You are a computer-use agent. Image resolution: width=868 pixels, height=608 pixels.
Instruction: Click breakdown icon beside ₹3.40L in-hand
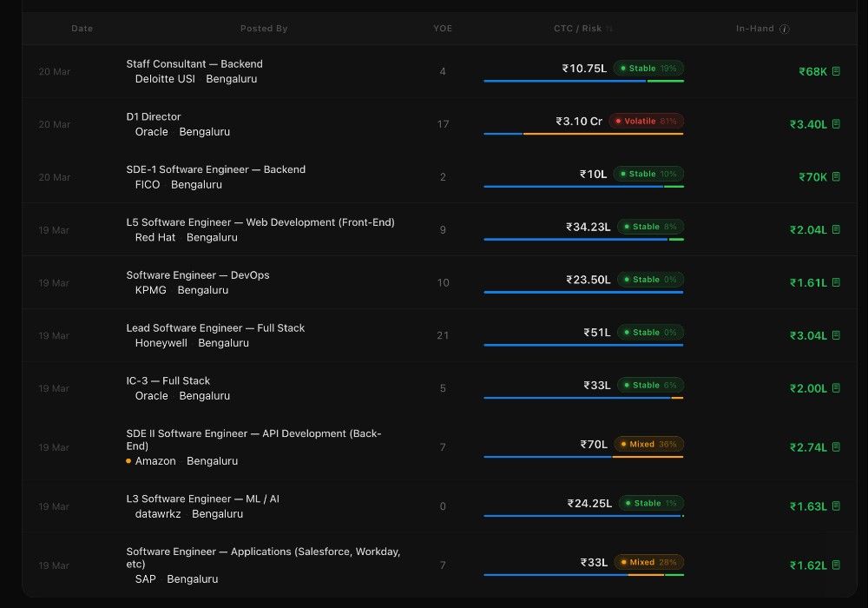click(836, 124)
